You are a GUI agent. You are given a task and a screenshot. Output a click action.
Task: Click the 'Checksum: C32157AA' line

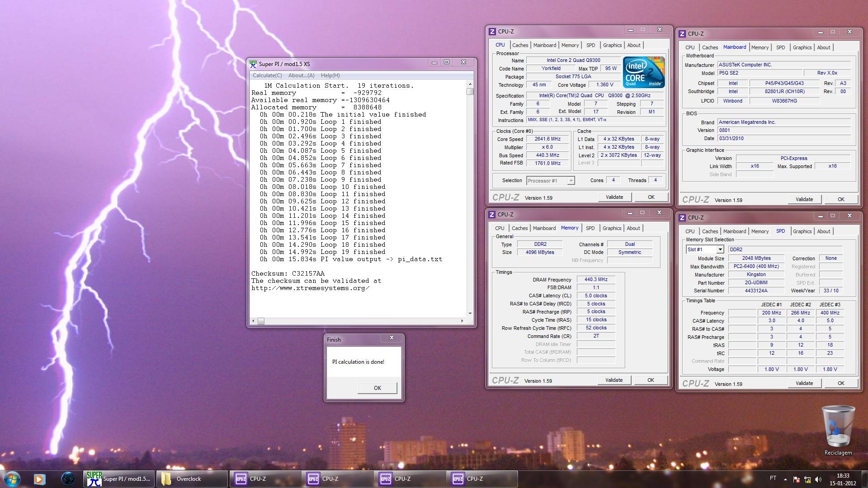(x=288, y=274)
